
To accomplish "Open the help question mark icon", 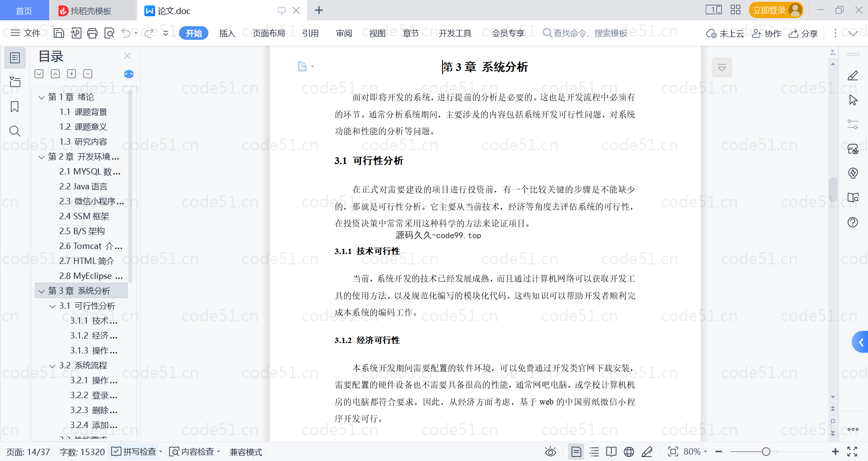I will pyautogui.click(x=853, y=222).
